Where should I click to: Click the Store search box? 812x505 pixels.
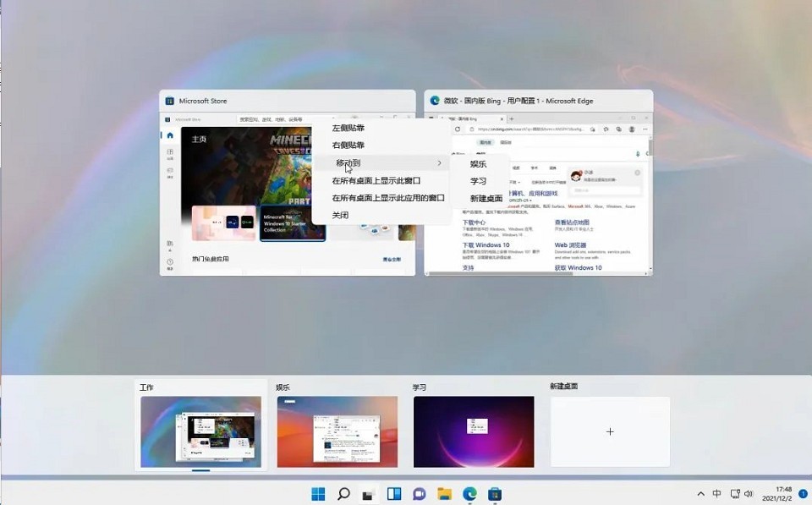[x=288, y=119]
